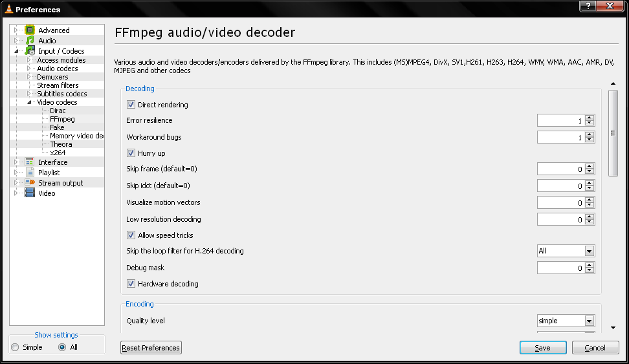Open the Quality level dropdown
This screenshot has height=364, width=629.
click(588, 321)
